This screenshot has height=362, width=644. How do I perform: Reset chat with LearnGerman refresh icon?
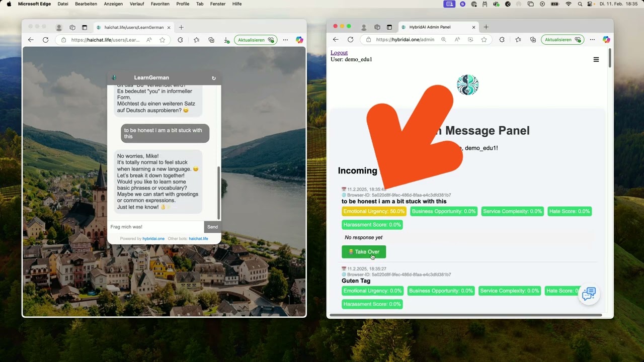tap(214, 78)
